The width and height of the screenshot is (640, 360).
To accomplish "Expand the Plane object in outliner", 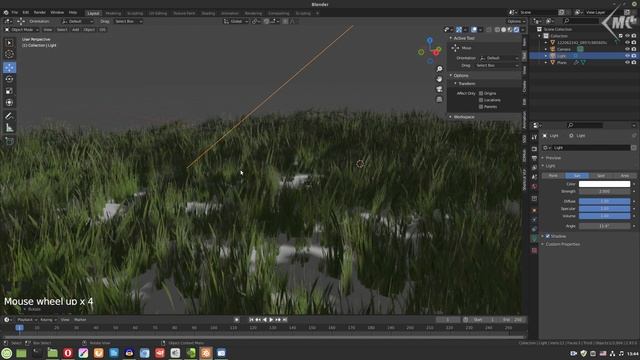I will [x=546, y=62].
